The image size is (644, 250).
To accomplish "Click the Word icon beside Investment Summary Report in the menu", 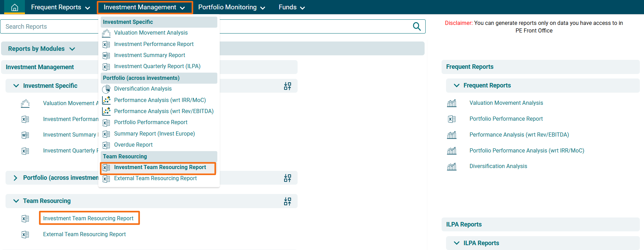I will [106, 55].
